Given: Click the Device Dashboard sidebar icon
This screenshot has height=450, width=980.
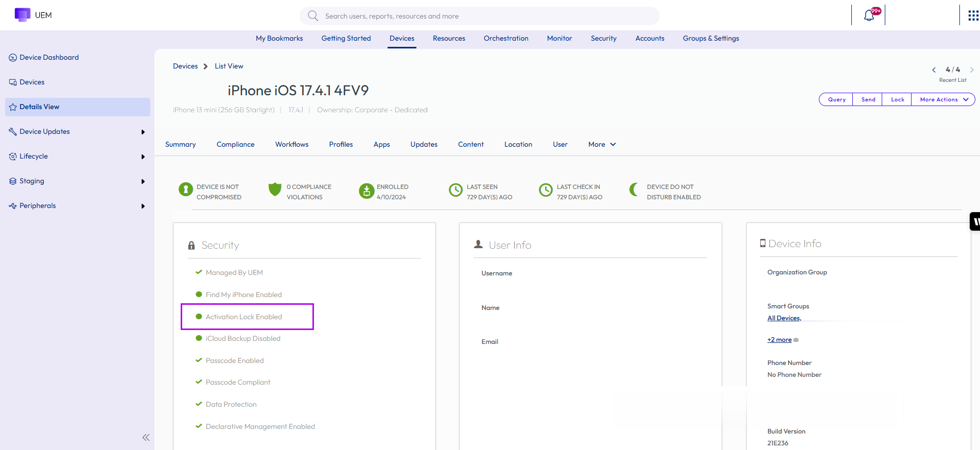Looking at the screenshot, I should [x=13, y=58].
